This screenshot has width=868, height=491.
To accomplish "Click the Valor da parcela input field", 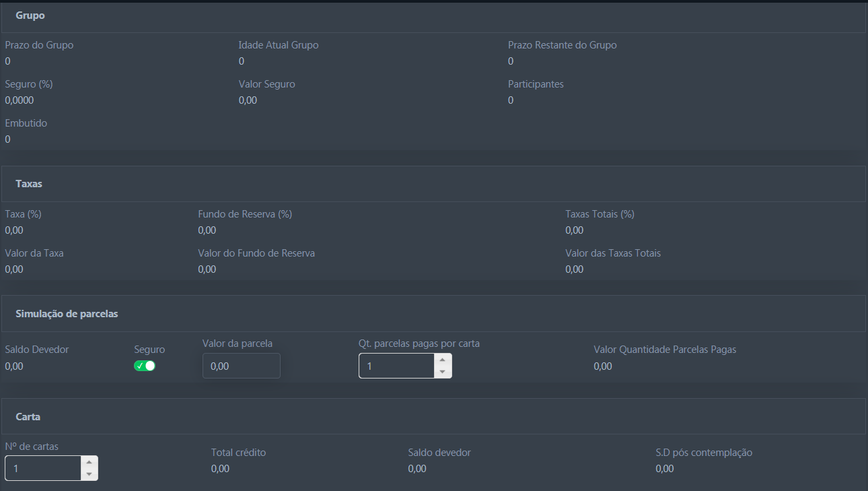I will [241, 366].
